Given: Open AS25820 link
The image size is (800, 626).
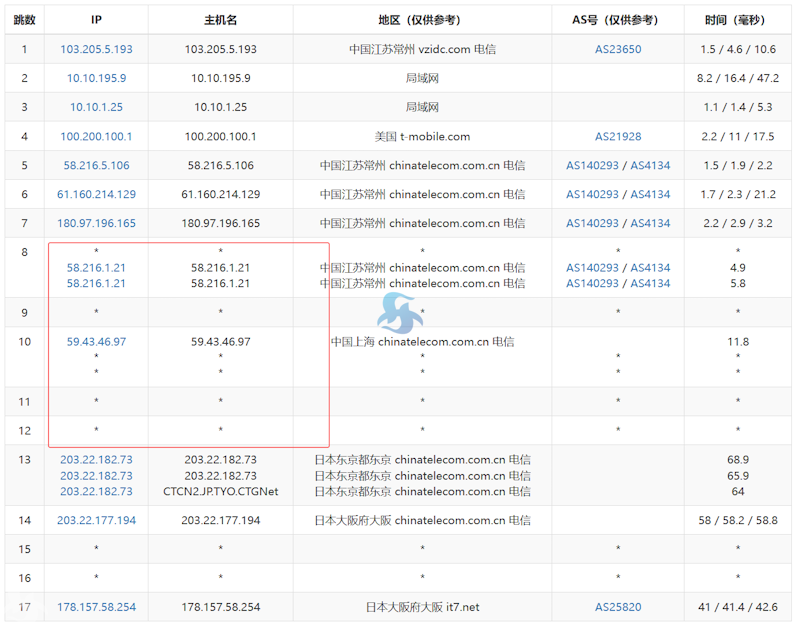Looking at the screenshot, I should (x=618, y=607).
